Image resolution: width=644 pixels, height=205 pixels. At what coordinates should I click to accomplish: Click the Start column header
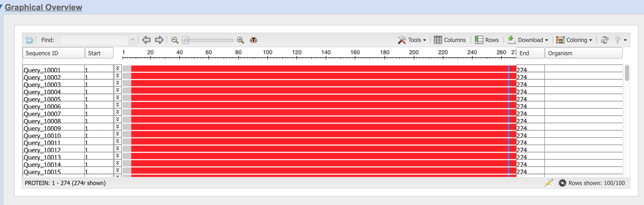[x=99, y=53]
